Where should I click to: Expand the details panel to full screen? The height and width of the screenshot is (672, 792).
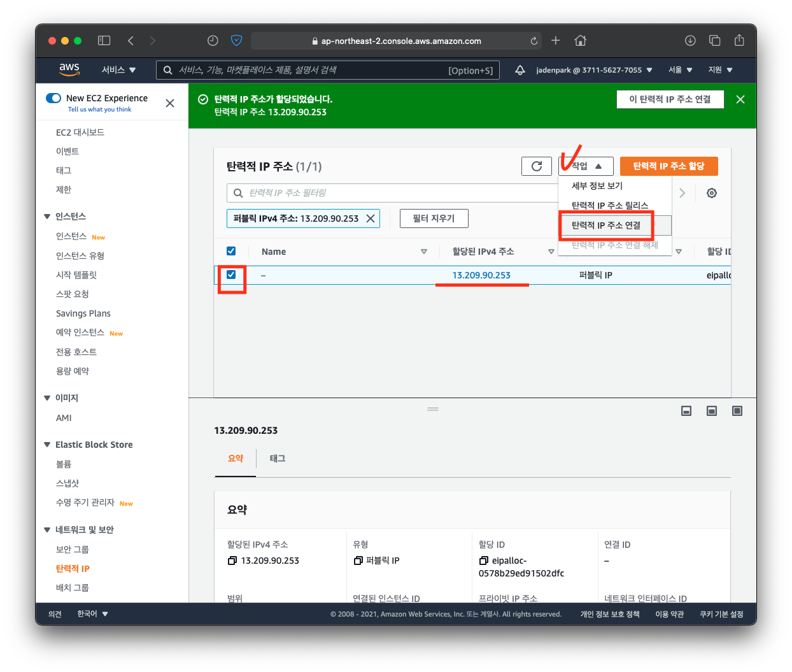(737, 411)
